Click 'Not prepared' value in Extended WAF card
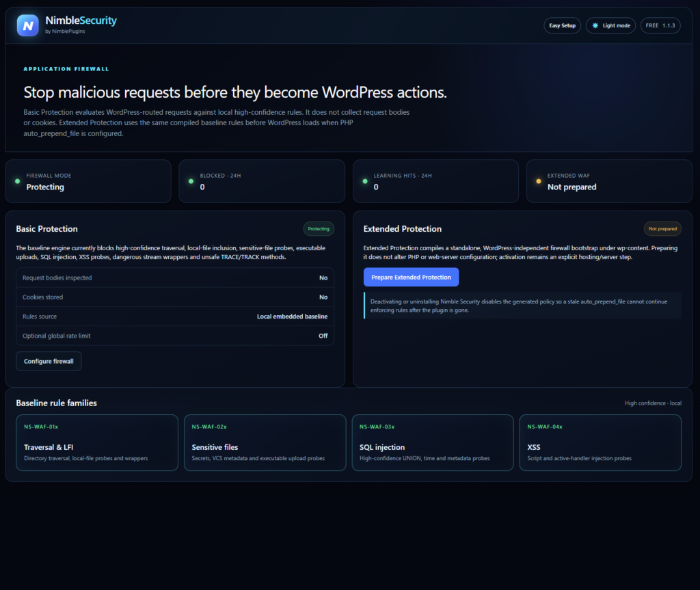Screen dimensions: 700x590 click(572, 187)
